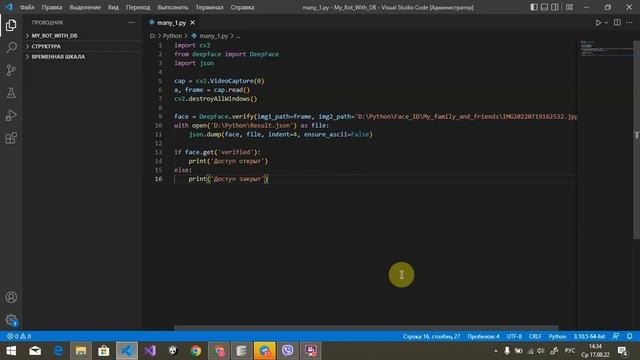Open the Выполнить menu

[173, 7]
